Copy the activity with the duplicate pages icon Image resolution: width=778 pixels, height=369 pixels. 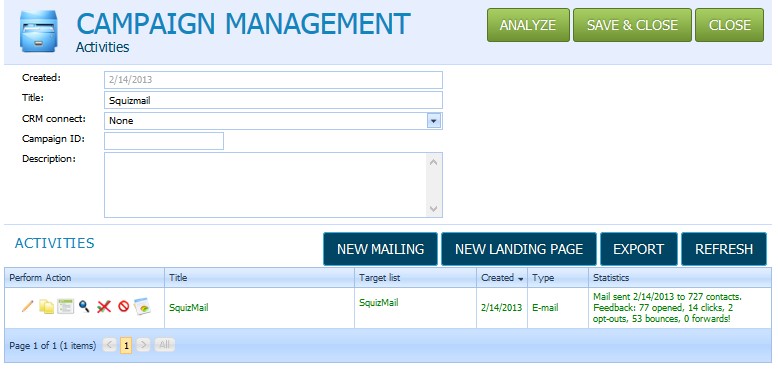click(46, 307)
